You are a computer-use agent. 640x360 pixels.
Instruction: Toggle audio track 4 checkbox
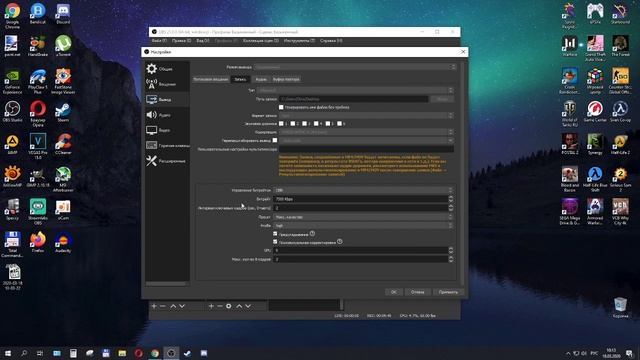pos(316,123)
